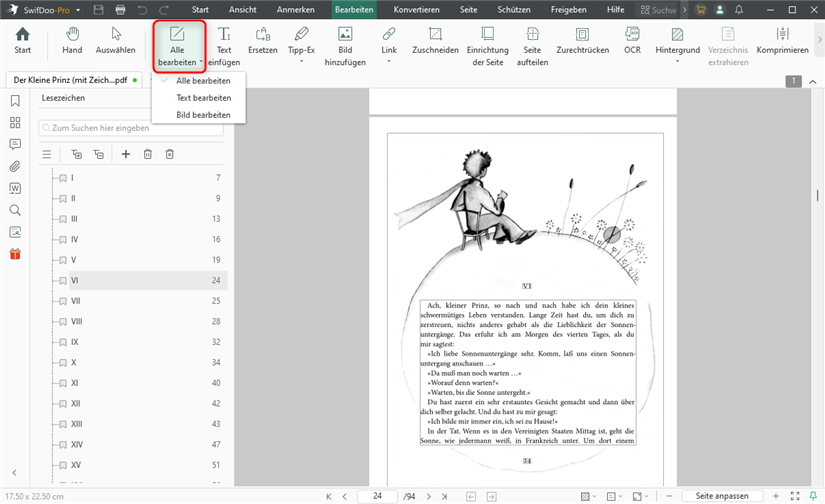Open the sidebar search magnifier panel
Image resolution: width=825 pixels, height=504 pixels.
coord(15,210)
